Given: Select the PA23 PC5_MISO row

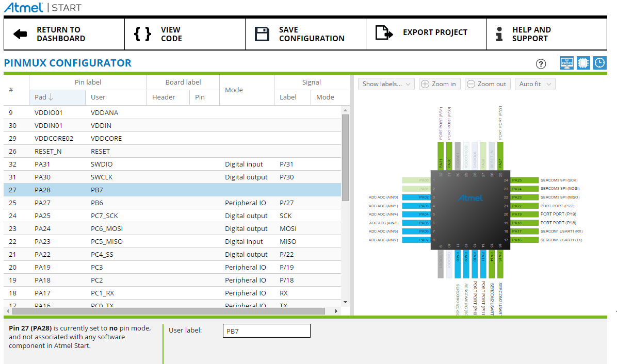Looking at the screenshot, I should (x=172, y=242).
